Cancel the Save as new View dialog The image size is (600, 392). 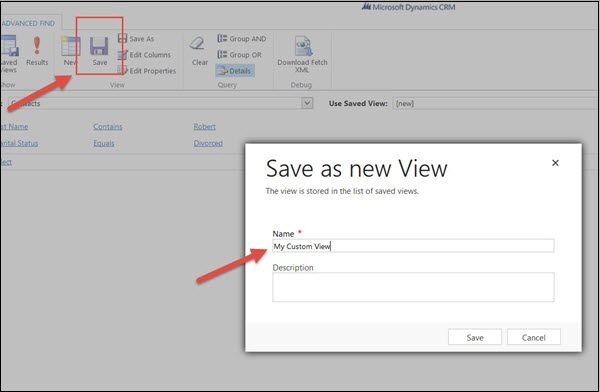pos(533,337)
